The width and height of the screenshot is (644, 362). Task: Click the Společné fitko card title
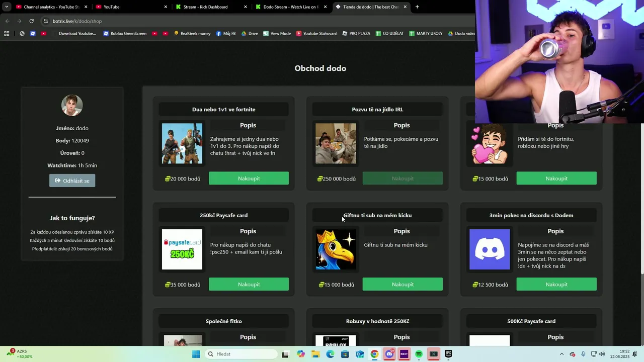click(x=223, y=321)
